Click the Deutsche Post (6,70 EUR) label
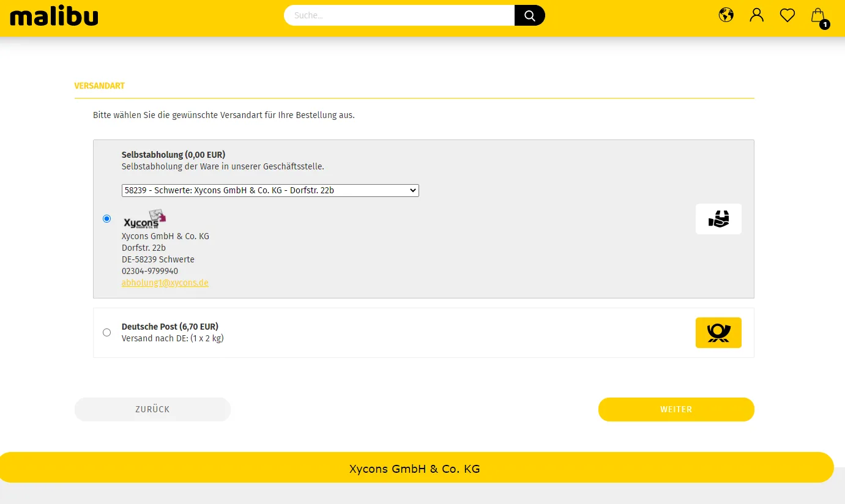Image resolution: width=845 pixels, height=504 pixels. (x=170, y=327)
